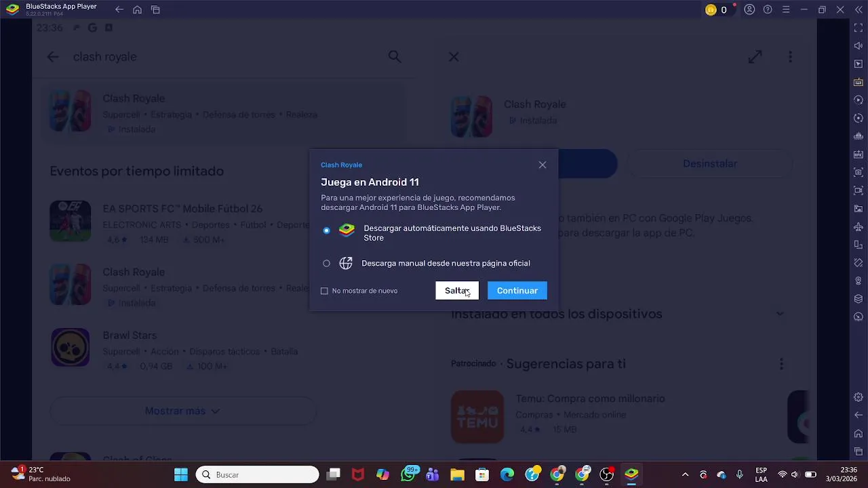868x488 pixels.
Task: Click the Play Store search magnifier icon
Action: tap(395, 57)
